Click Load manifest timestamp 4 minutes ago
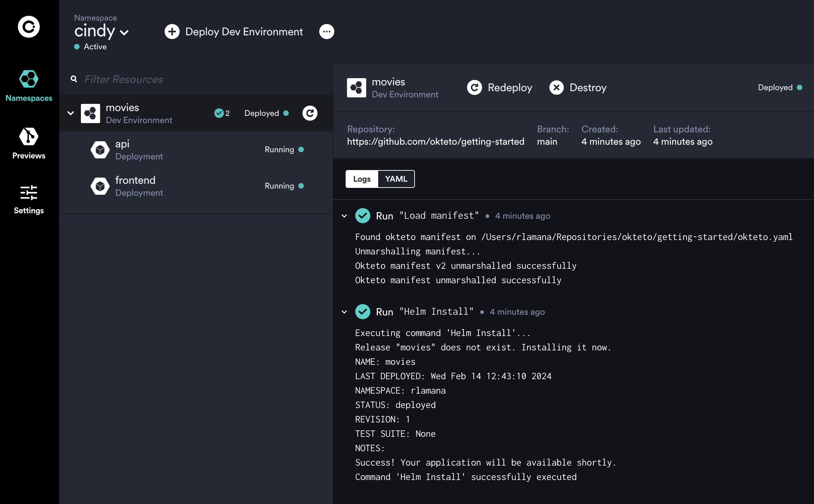Viewport: 814px width, 504px height. click(523, 216)
